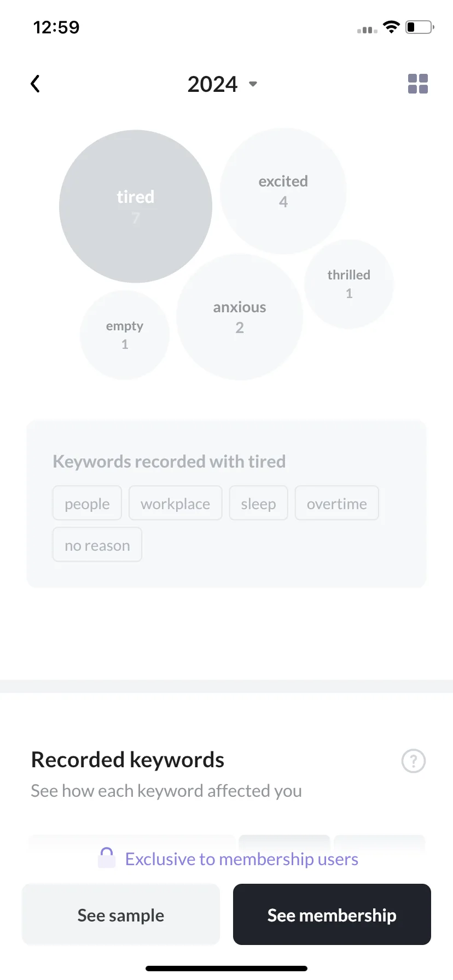Open the Recorded keywords help icon
The height and width of the screenshot is (980, 453).
click(414, 761)
